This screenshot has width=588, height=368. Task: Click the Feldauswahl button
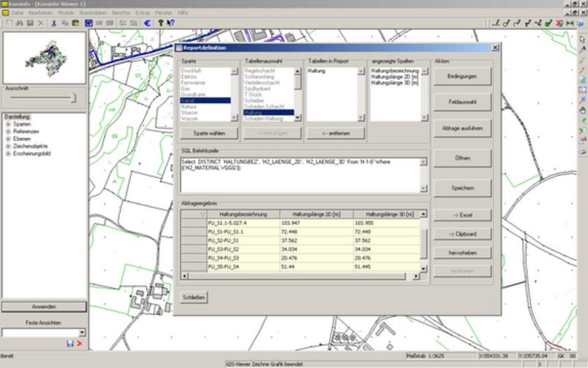pyautogui.click(x=462, y=102)
